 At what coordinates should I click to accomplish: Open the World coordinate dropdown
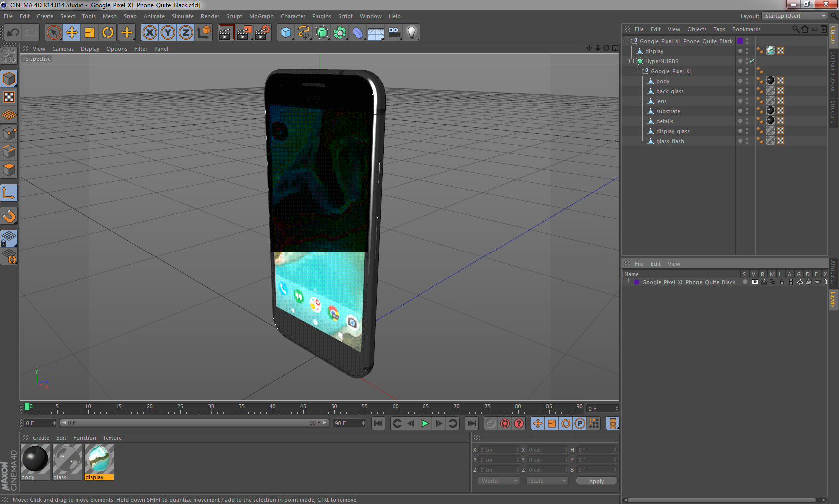[x=498, y=481]
